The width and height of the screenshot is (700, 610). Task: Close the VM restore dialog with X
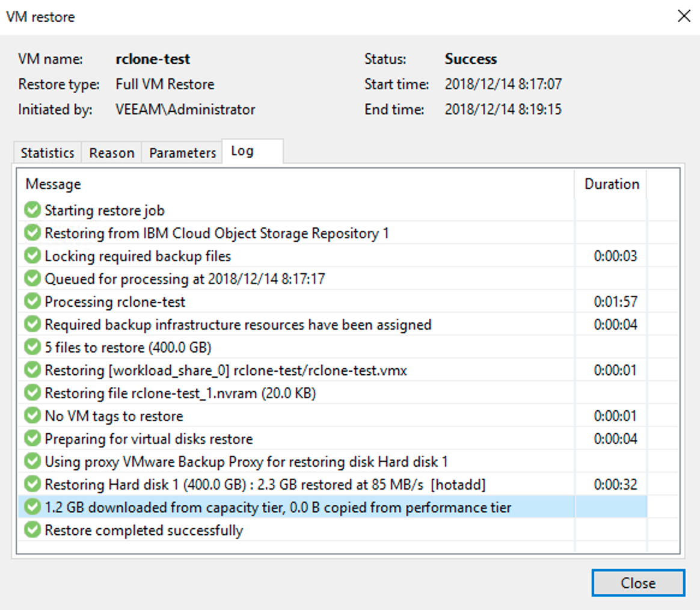point(684,16)
